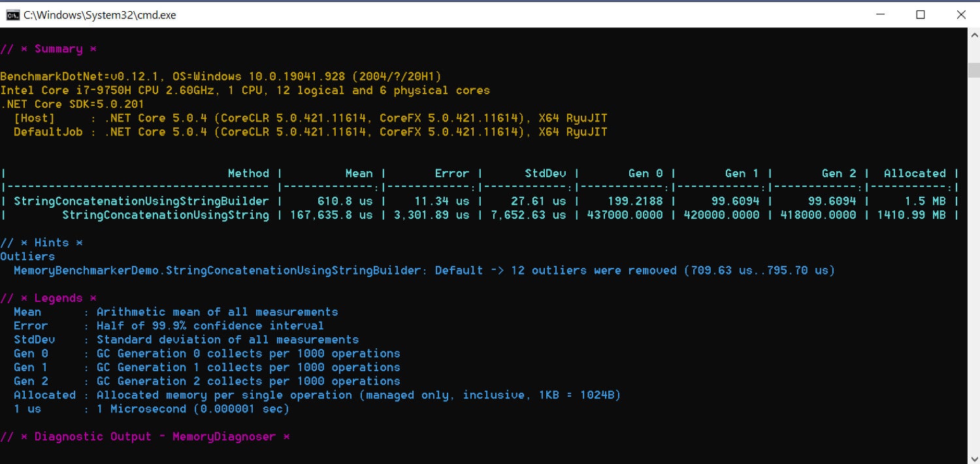Click the scrollbar down arrow
This screenshot has width=980, height=464.
point(973,457)
